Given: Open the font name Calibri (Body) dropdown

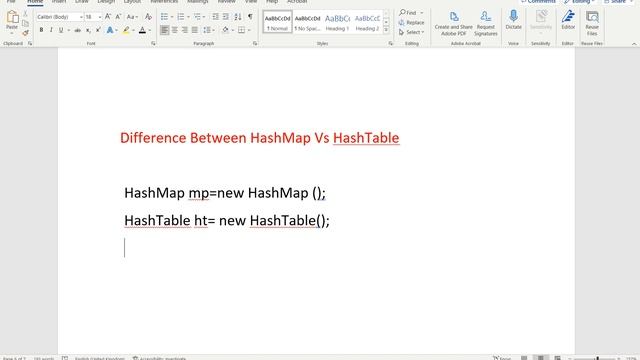Looking at the screenshot, I should pyautogui.click(x=81, y=17).
